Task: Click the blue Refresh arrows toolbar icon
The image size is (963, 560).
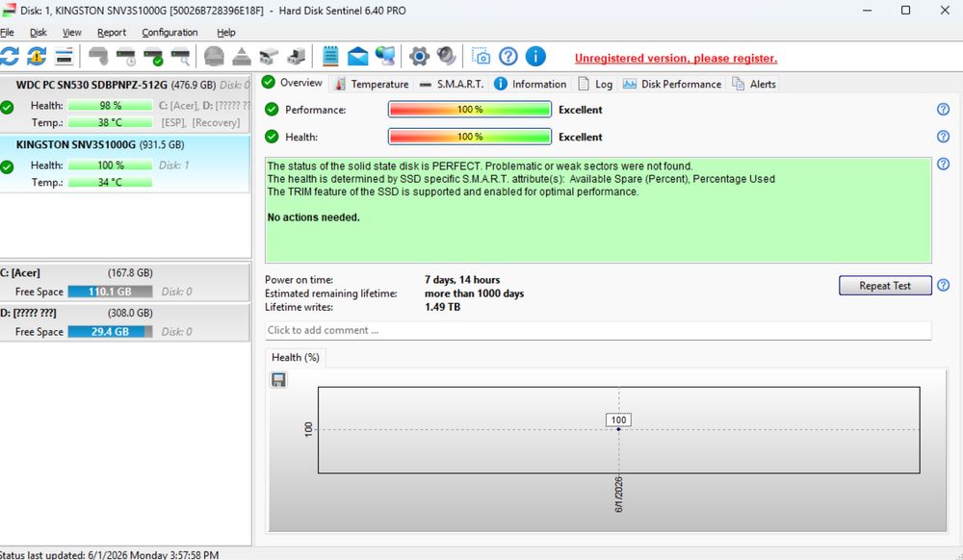Action: click(x=10, y=57)
